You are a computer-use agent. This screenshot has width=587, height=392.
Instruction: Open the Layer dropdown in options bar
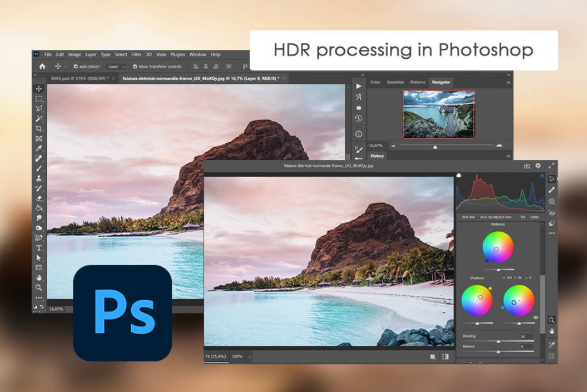[x=116, y=66]
